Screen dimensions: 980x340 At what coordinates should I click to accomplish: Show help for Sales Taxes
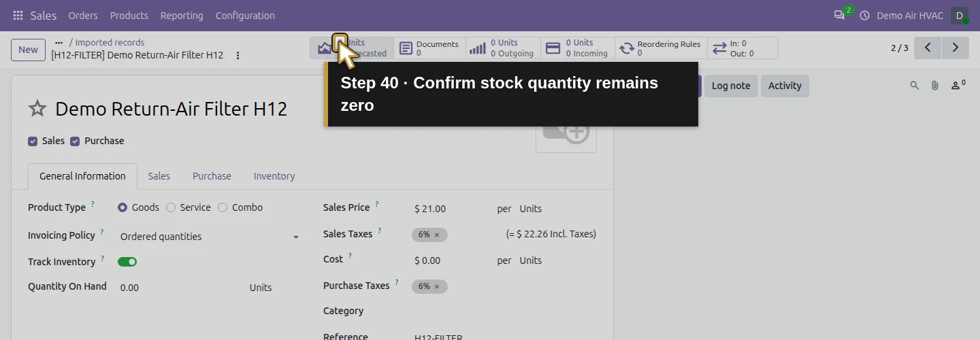pos(380,231)
